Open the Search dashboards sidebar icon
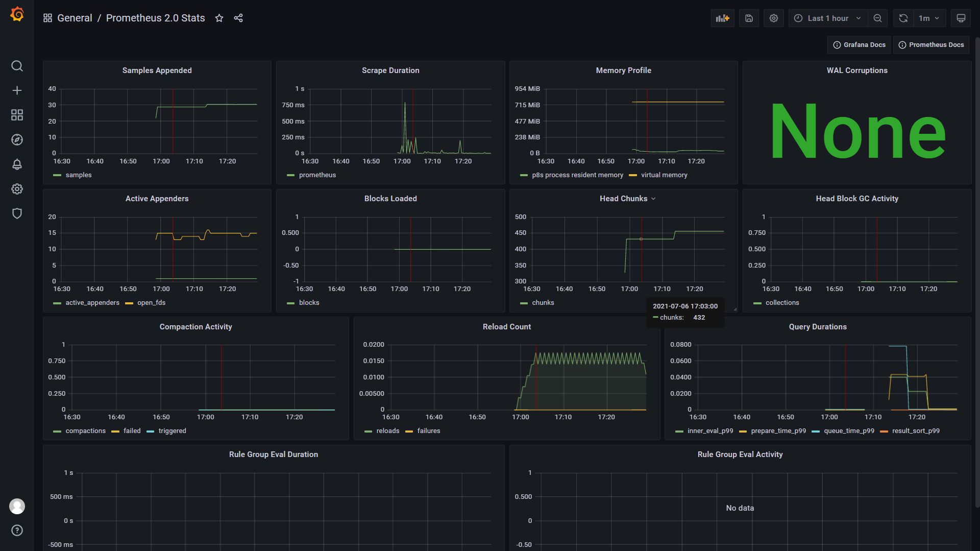 pyautogui.click(x=17, y=66)
